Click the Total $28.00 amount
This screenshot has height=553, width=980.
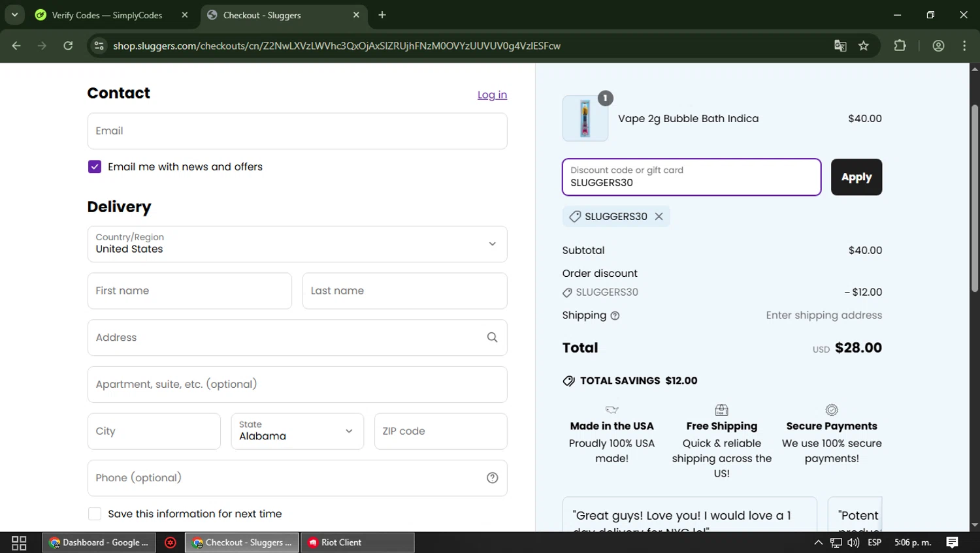tap(858, 348)
